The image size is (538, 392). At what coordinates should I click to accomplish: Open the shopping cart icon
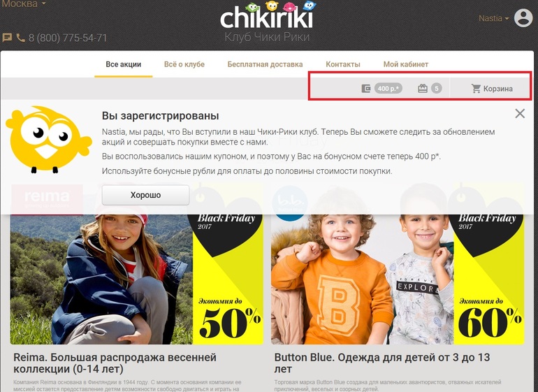(x=476, y=89)
